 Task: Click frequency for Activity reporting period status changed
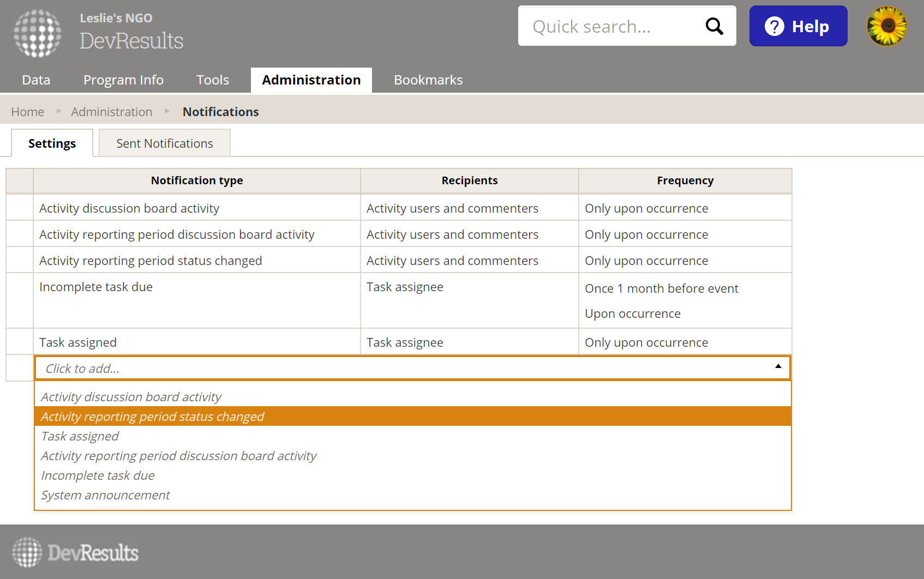pos(685,260)
